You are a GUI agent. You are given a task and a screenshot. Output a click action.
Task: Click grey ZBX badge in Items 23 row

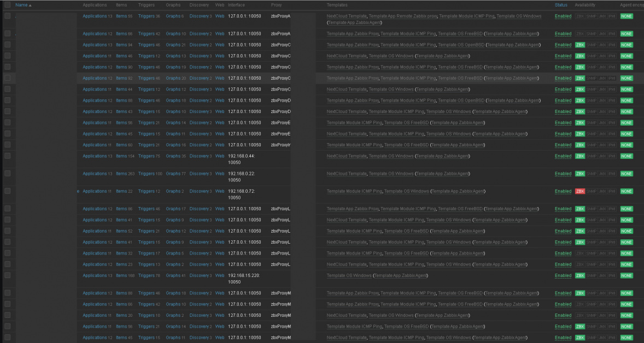pos(580,264)
